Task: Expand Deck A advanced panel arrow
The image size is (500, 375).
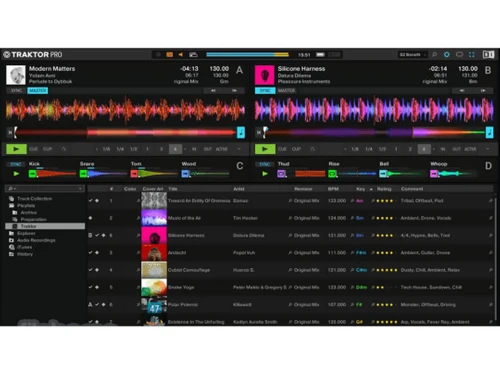Action: (239, 149)
